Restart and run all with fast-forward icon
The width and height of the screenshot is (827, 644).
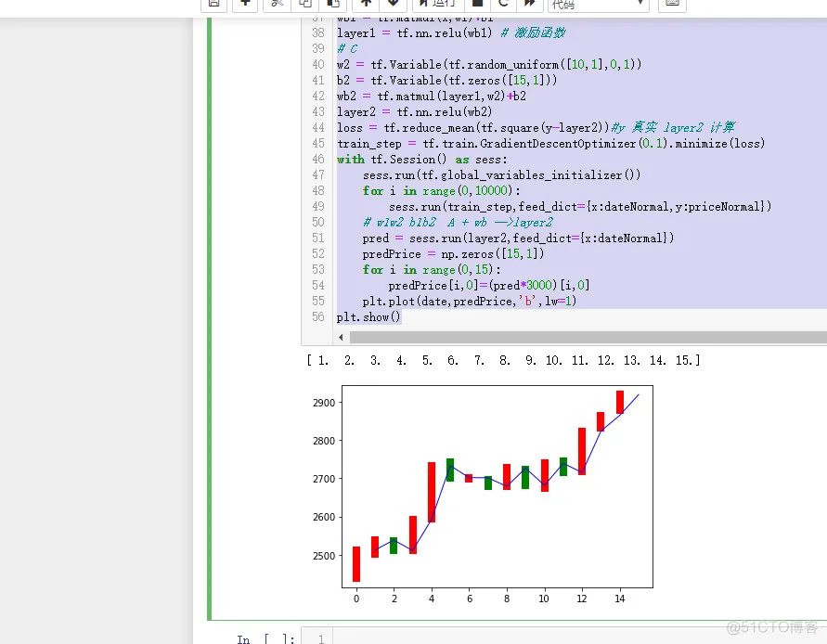530,4
